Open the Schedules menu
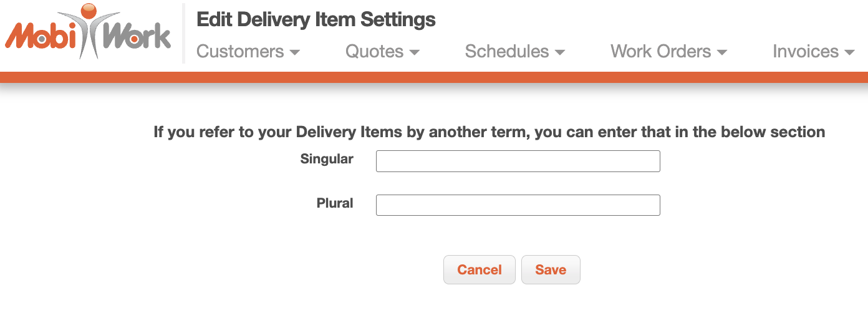 pyautogui.click(x=515, y=51)
